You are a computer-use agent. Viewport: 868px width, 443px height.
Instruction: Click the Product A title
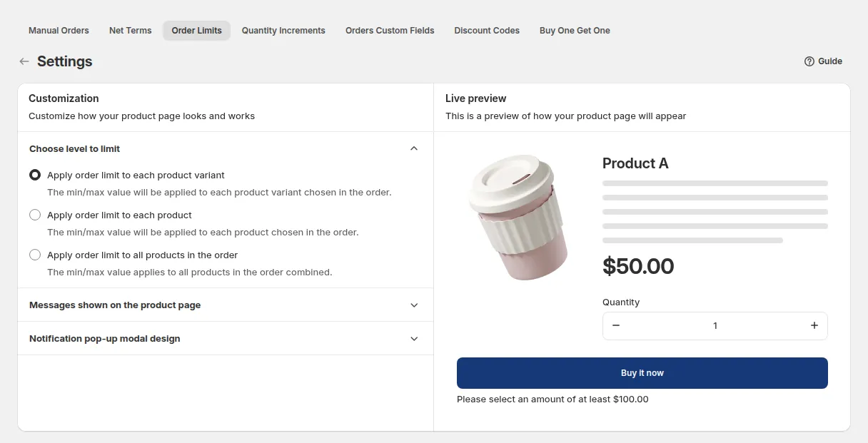[635, 163]
